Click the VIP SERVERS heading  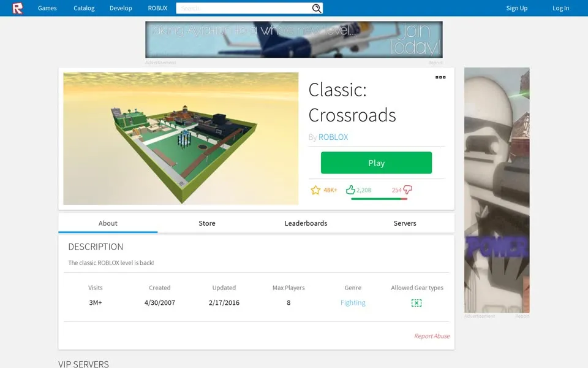(84, 364)
